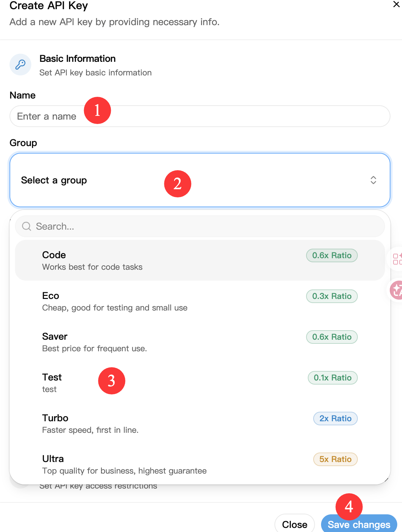Click the grid sparkle icon on the right edge
The height and width of the screenshot is (532, 402).
point(397,259)
